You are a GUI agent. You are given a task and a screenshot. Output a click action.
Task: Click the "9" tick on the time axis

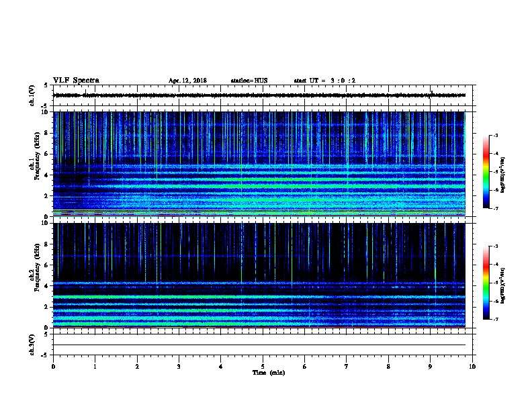(x=430, y=367)
